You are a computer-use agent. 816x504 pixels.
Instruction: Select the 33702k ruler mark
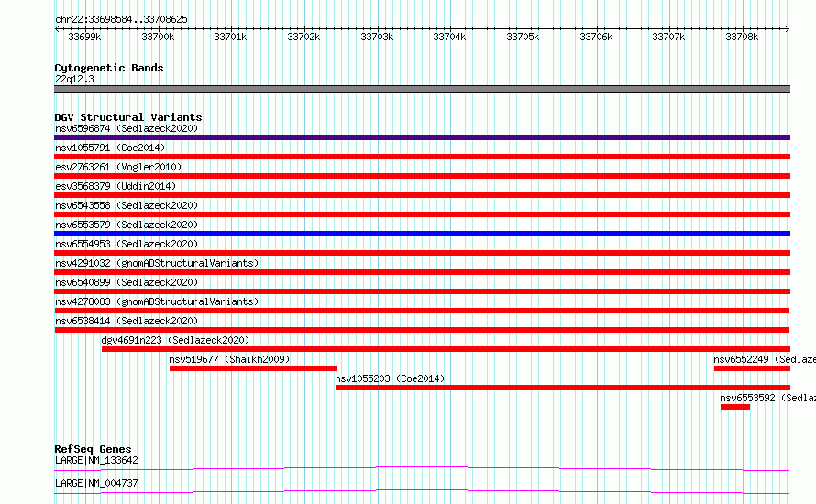click(303, 37)
